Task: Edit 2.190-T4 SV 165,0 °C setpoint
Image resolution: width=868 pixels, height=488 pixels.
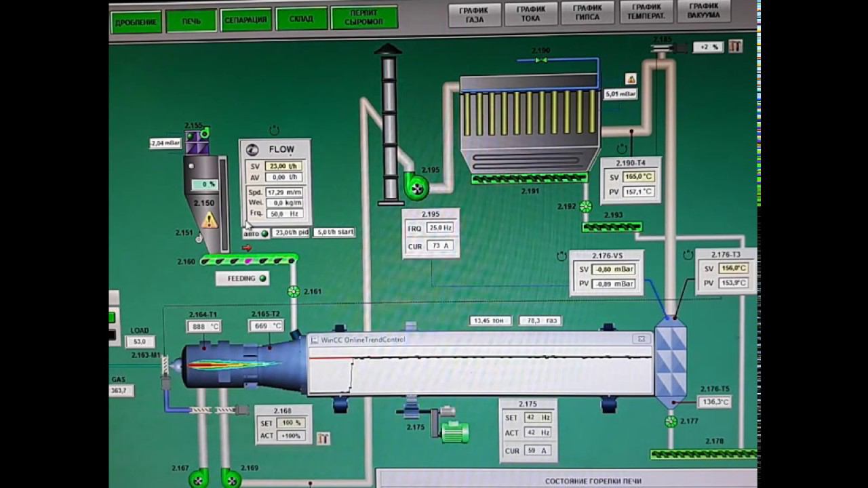Action: pos(639,177)
